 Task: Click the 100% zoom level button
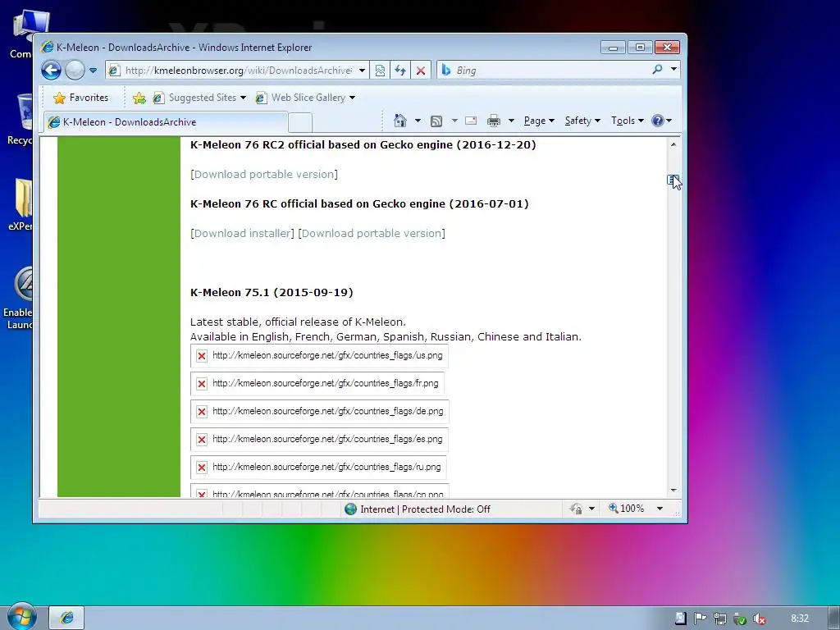click(626, 509)
